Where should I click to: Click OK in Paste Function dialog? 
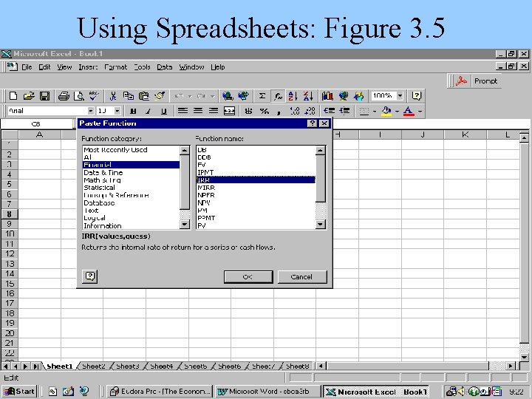[248, 277]
